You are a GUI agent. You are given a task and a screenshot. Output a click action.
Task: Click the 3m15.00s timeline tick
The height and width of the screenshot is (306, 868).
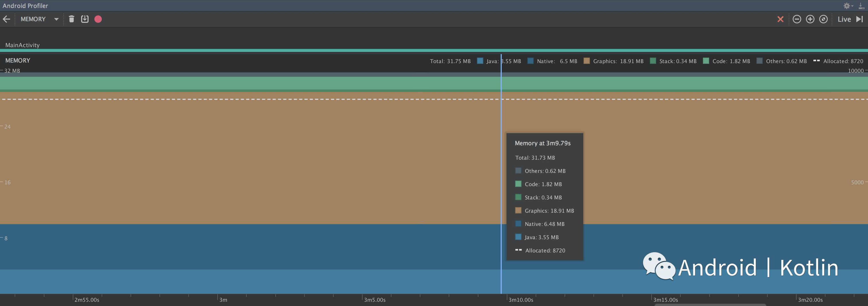[x=665, y=300]
